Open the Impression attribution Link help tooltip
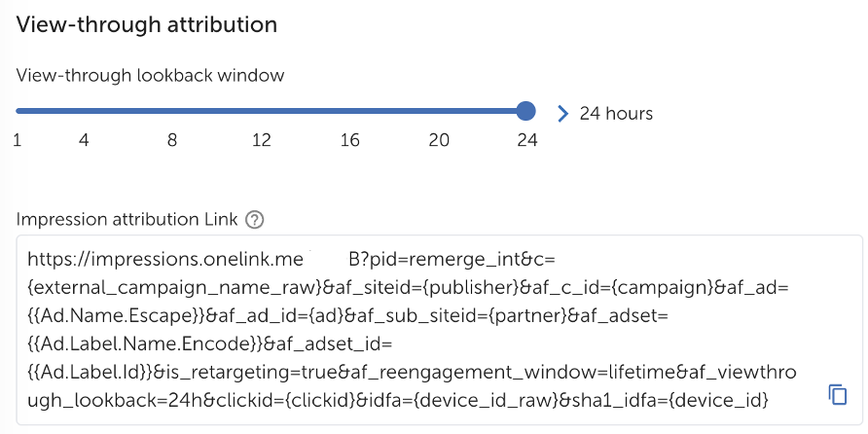Image resolution: width=868 pixels, height=434 pixels. tap(255, 220)
